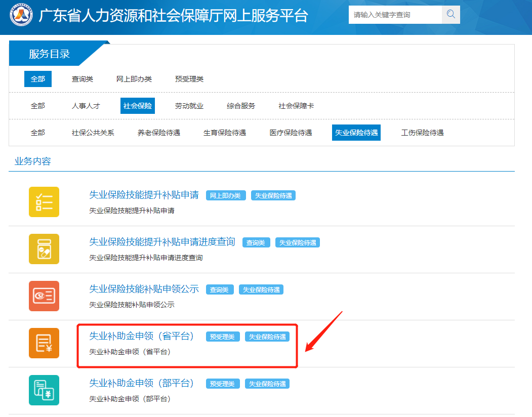Type in the keyword search field
The image size is (532, 417).
pyautogui.click(x=395, y=15)
